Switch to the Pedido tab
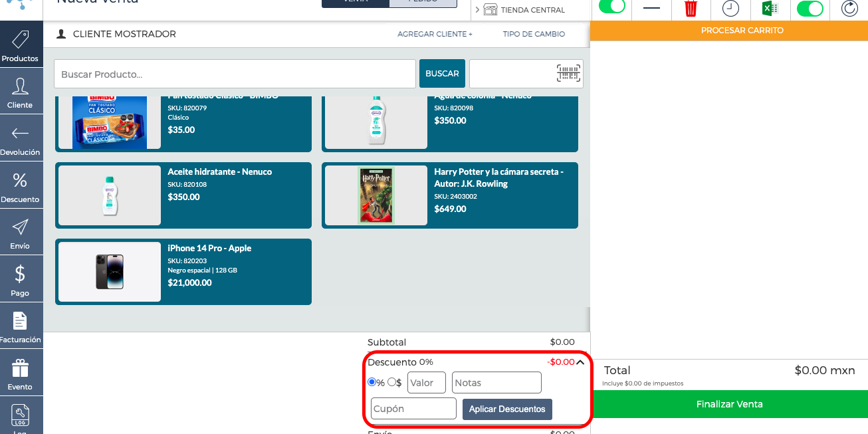This screenshot has width=868, height=434. tap(423, 3)
